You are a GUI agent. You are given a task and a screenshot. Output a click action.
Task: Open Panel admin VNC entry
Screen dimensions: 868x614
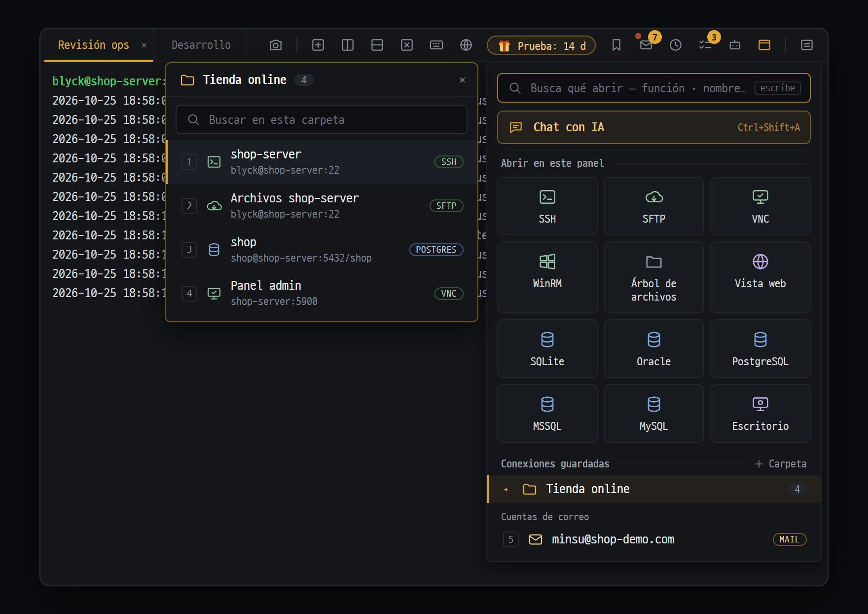point(322,293)
